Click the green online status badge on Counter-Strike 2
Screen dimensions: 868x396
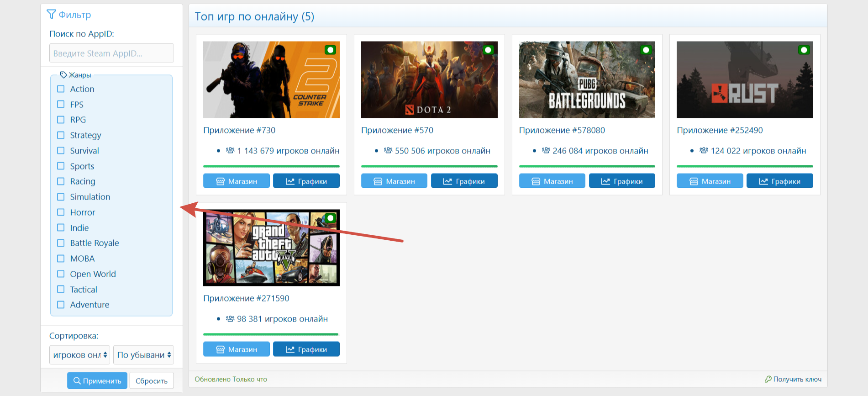pyautogui.click(x=330, y=50)
